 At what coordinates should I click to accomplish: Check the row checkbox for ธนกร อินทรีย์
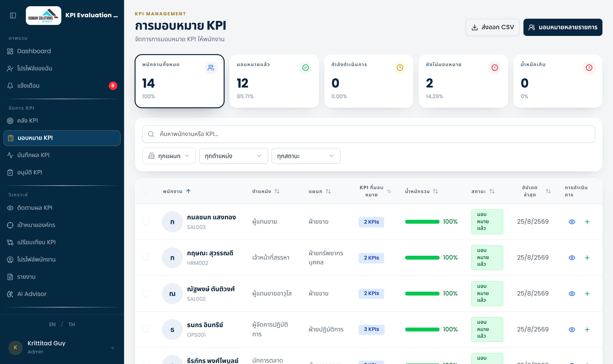pyautogui.click(x=146, y=329)
